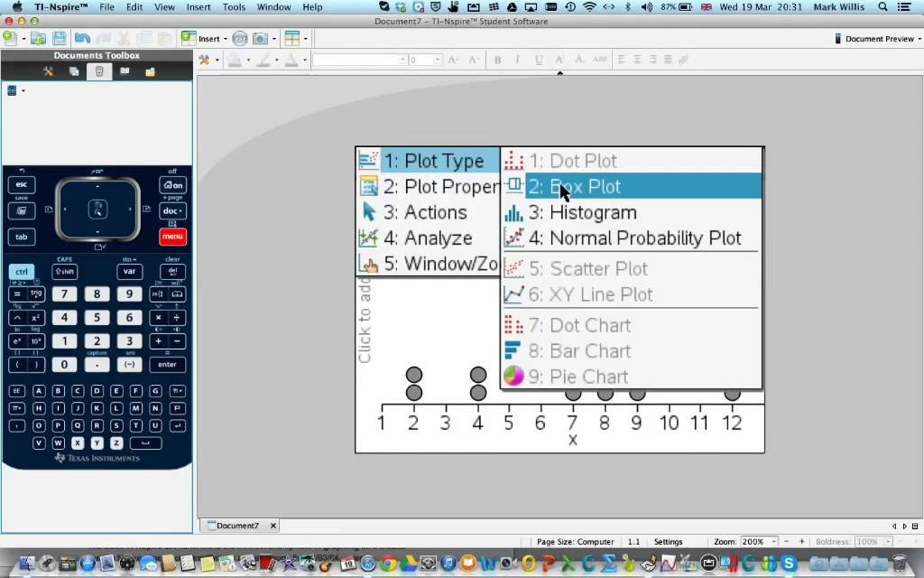
Task: Click the scratchpad key below esc
Action: [22, 210]
